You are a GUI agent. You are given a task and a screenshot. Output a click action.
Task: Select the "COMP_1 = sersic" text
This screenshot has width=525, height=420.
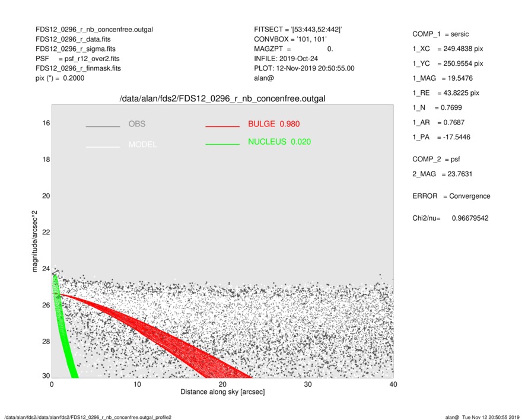coord(442,34)
